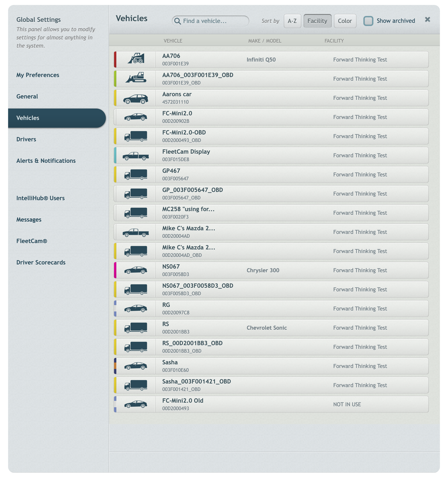The width and height of the screenshot is (448, 477).
Task: Open the FleetCam settings page
Action: [32, 241]
